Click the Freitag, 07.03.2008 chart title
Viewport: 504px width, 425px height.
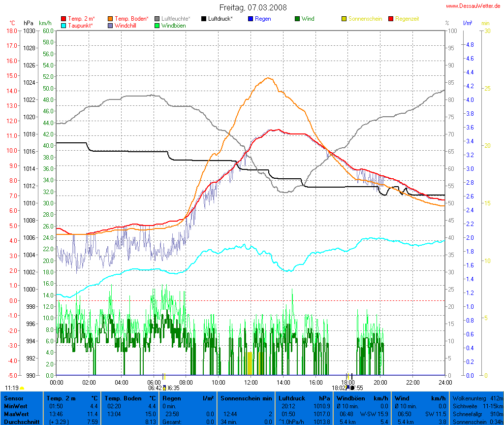tap(253, 7)
